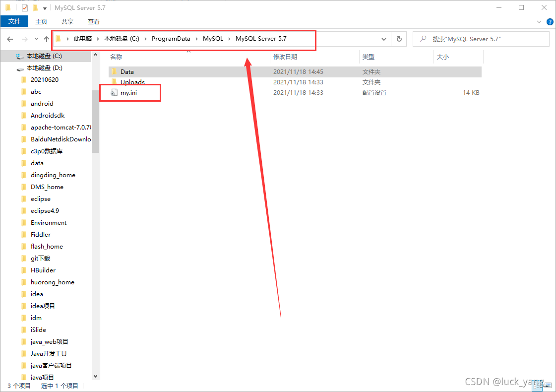Open the git下载 folder

pos(41,258)
